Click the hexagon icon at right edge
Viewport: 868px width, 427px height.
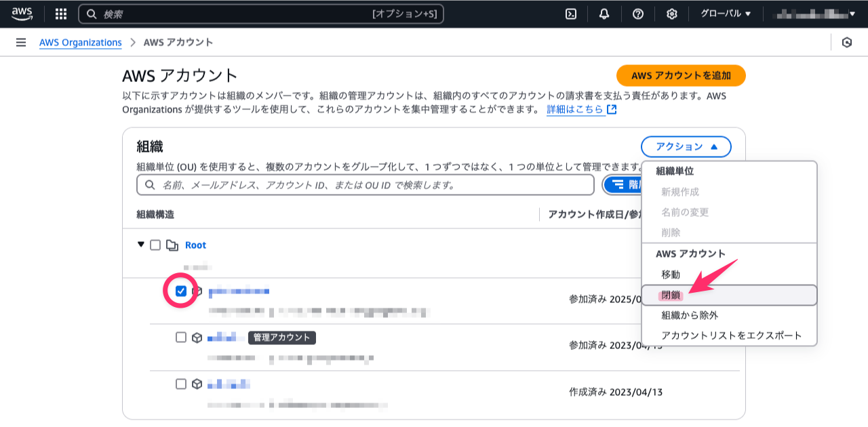[x=847, y=42]
